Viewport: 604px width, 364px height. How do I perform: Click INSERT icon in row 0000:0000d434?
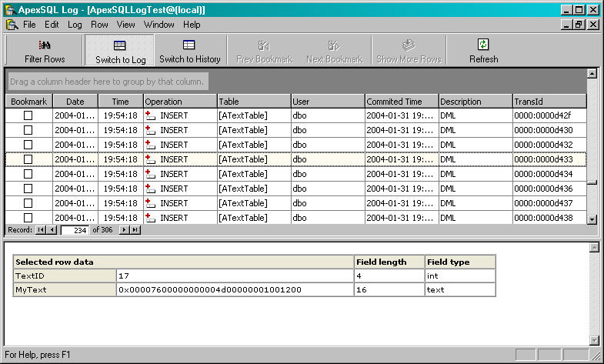click(x=150, y=174)
